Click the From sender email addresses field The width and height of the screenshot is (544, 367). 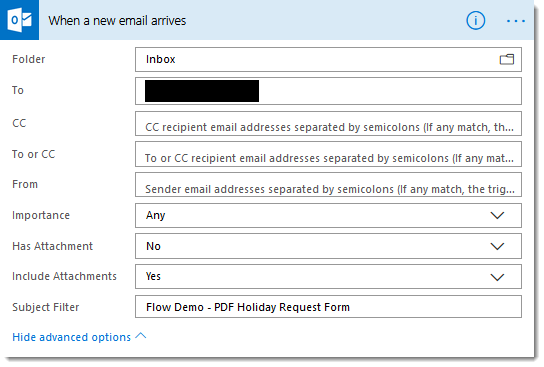pos(328,185)
